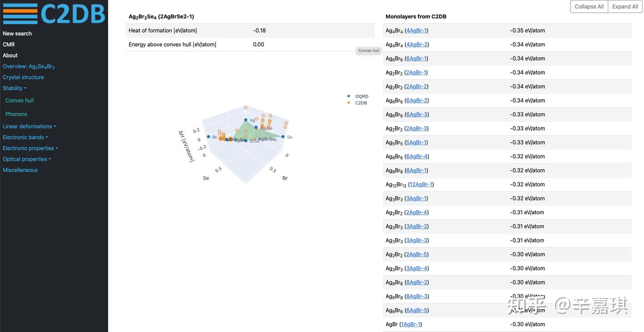Follow the 12AgBr-1 monolayer link

(x=421, y=184)
